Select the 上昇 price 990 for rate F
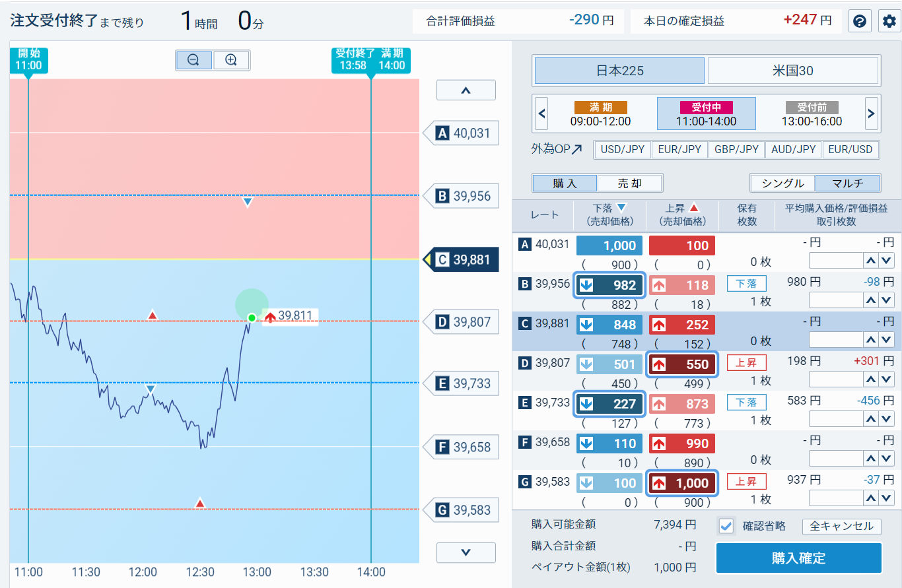 click(x=682, y=443)
